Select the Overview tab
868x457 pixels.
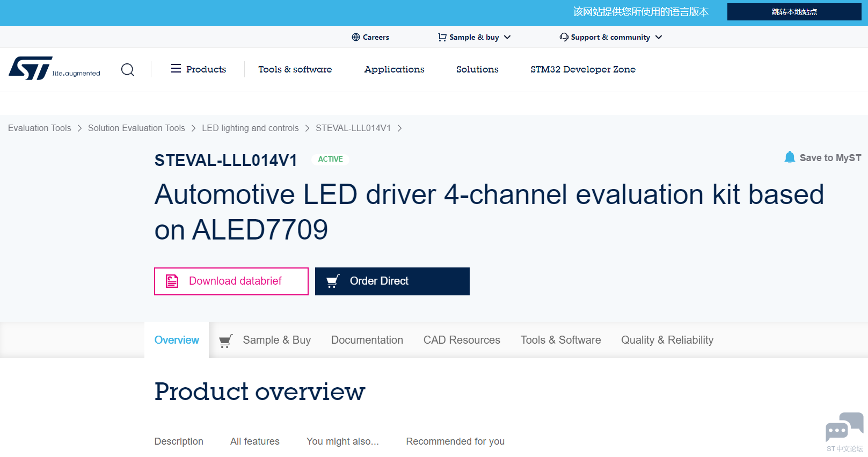(177, 340)
